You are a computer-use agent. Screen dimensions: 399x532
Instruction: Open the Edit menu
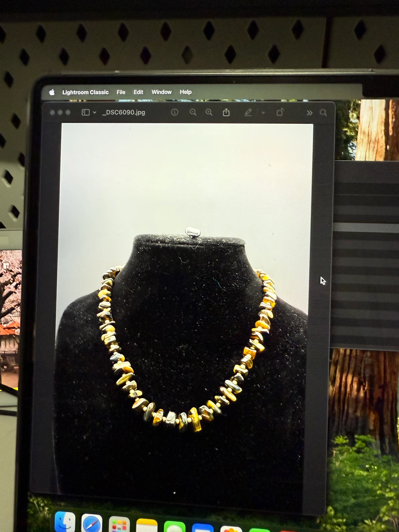point(138,92)
